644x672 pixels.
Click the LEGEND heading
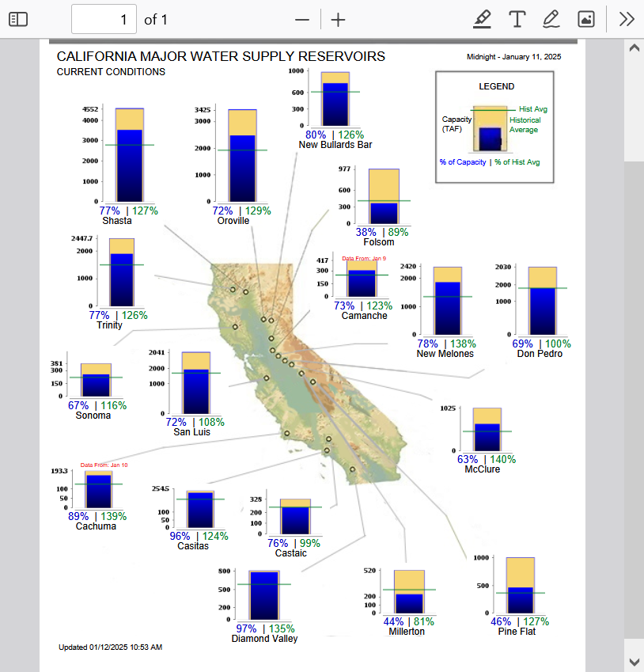497,86
